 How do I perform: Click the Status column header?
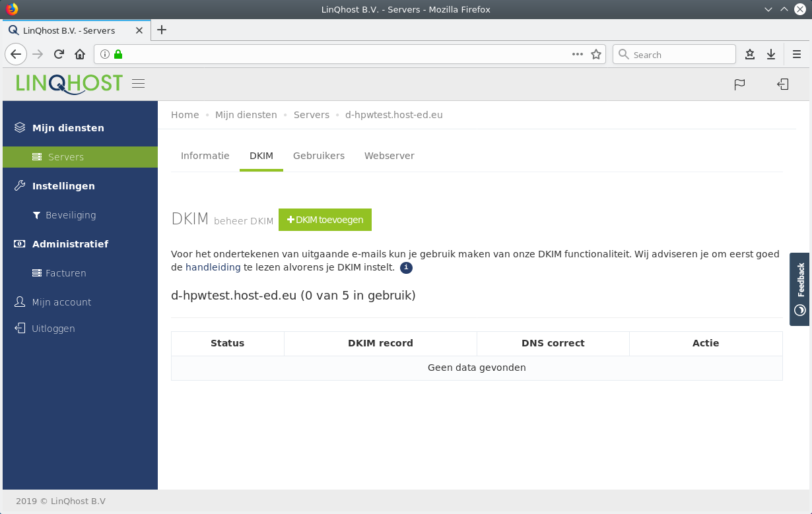[x=228, y=343]
